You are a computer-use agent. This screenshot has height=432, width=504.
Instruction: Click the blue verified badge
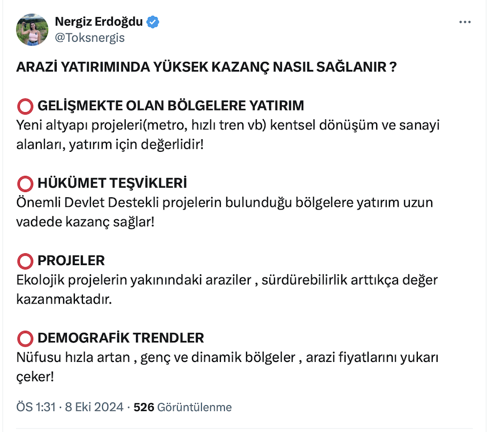[x=153, y=22]
